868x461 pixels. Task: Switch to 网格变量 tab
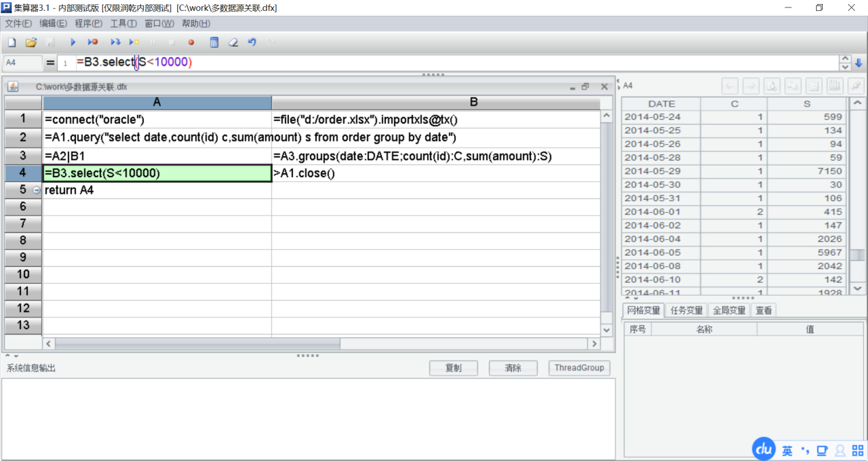[644, 311]
